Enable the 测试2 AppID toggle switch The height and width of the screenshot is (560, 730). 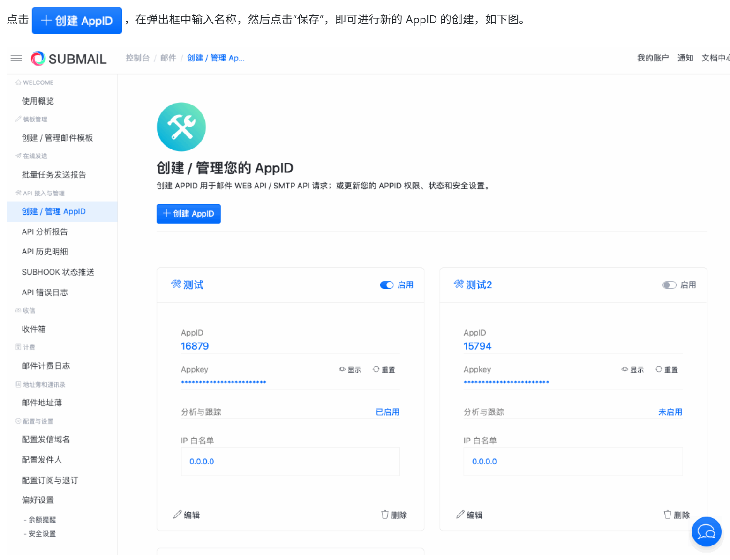(669, 285)
